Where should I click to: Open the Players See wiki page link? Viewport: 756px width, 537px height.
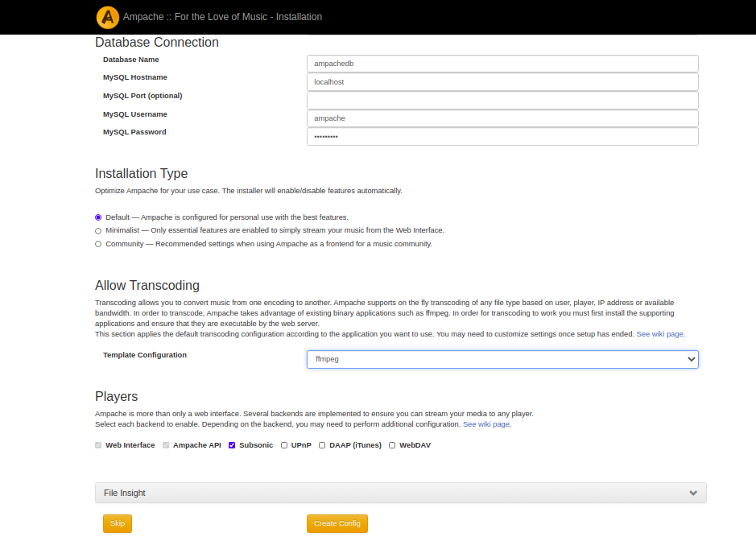click(487, 424)
